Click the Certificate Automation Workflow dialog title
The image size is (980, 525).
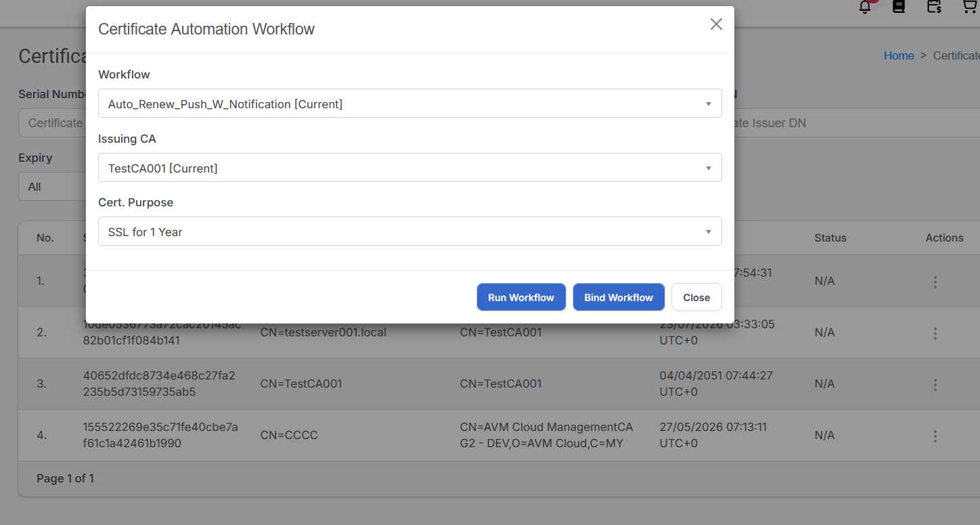click(x=206, y=29)
